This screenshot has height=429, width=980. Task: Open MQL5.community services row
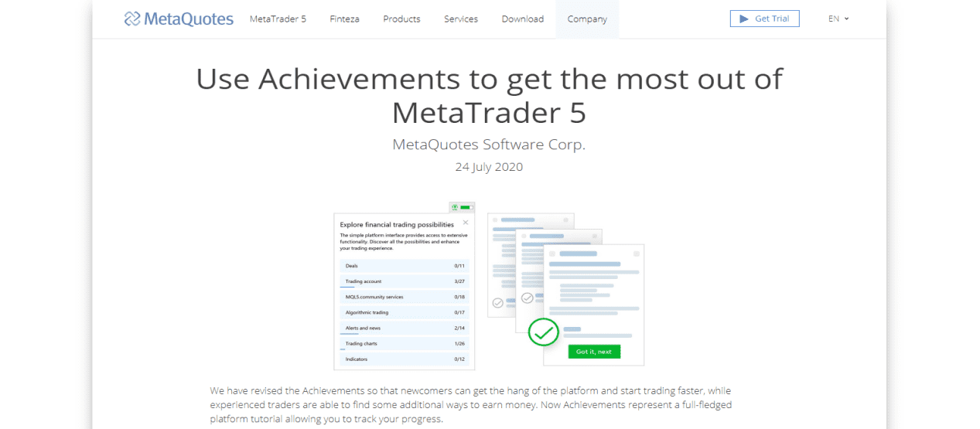(405, 297)
